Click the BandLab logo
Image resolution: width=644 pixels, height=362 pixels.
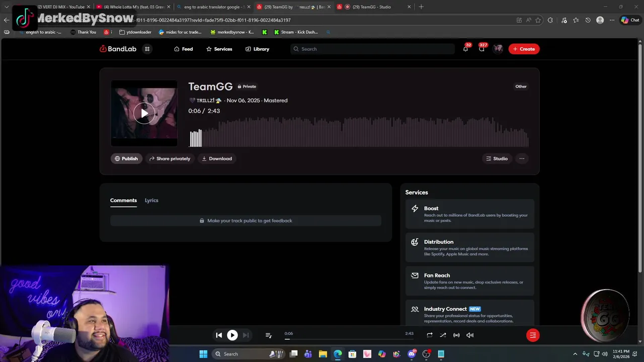tap(117, 49)
